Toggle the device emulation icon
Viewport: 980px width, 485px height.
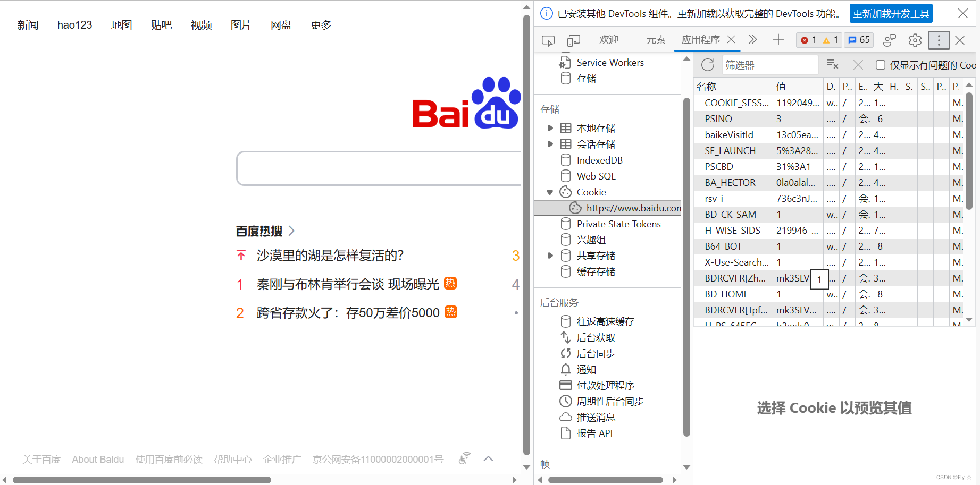pyautogui.click(x=573, y=40)
